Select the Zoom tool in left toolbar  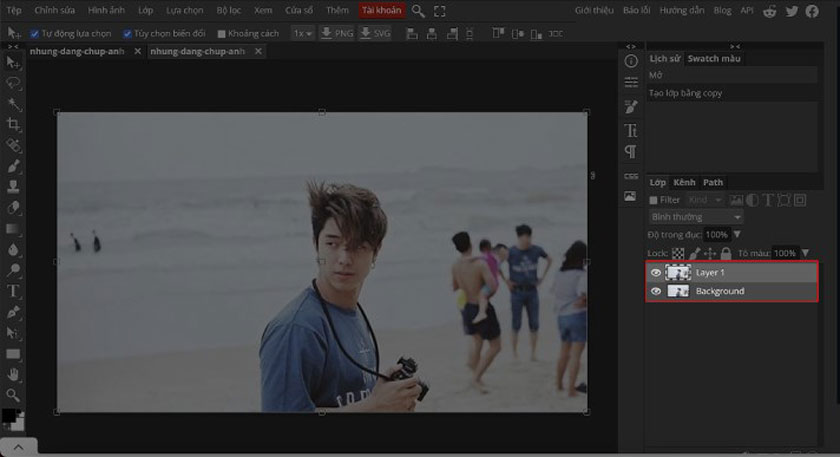pyautogui.click(x=13, y=395)
